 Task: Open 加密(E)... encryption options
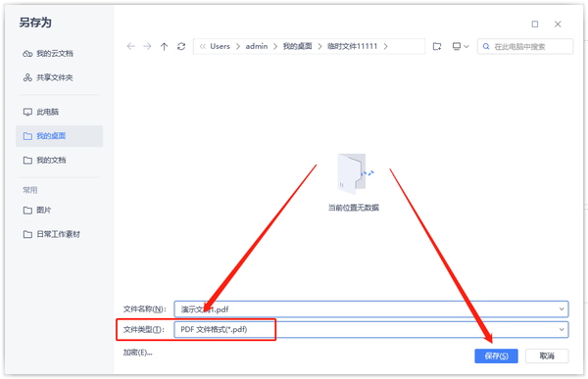point(137,353)
